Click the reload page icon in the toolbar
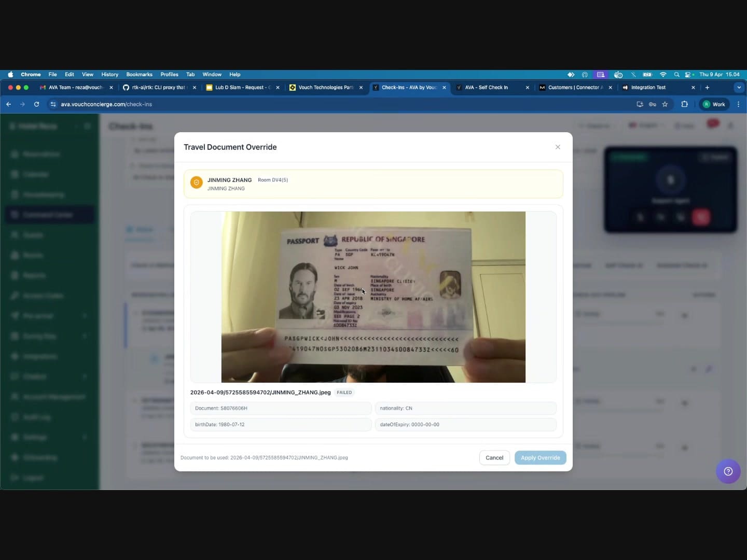Viewport: 747px width, 560px height. pos(36,104)
